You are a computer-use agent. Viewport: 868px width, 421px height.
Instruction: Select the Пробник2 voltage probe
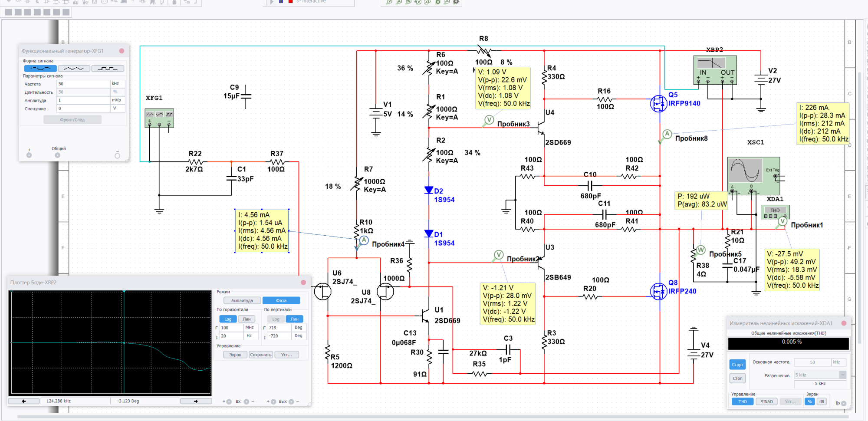(499, 255)
